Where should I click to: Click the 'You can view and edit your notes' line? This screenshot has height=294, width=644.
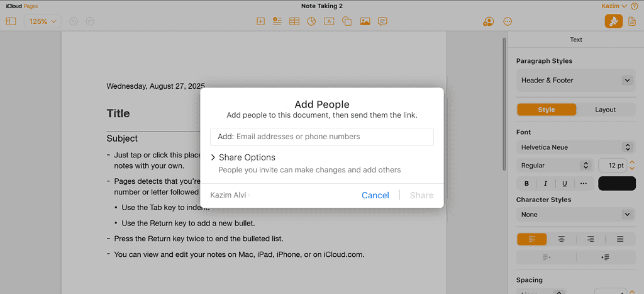point(240,254)
